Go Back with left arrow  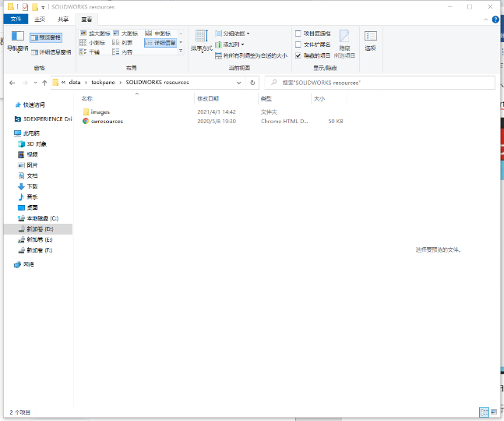12,83
